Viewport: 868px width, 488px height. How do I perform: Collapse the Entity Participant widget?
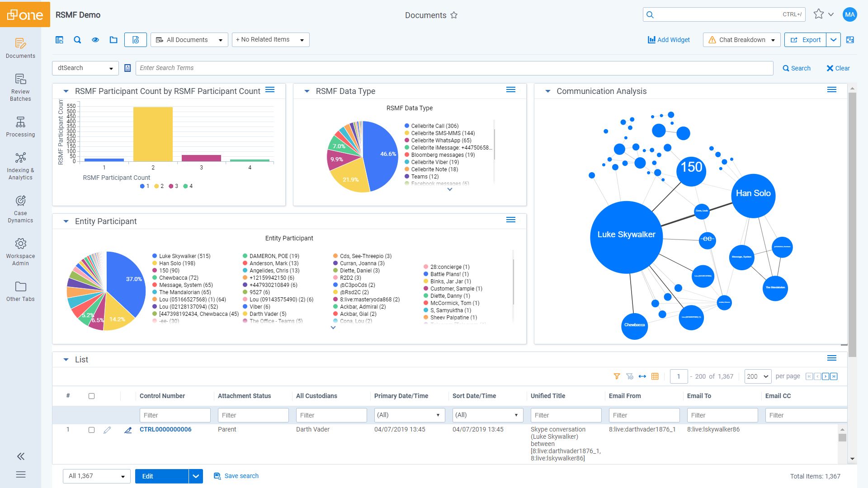(66, 221)
